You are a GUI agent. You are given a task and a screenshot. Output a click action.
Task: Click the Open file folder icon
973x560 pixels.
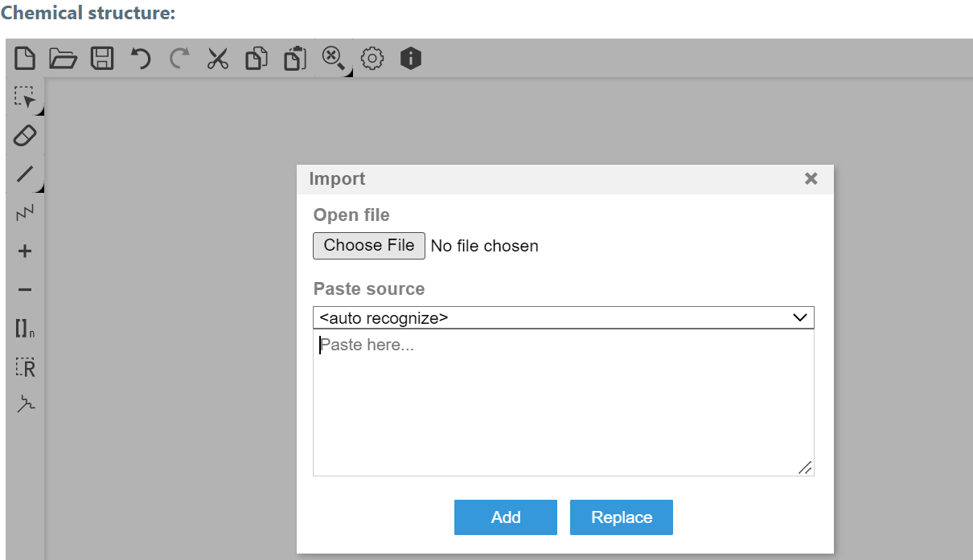click(63, 59)
